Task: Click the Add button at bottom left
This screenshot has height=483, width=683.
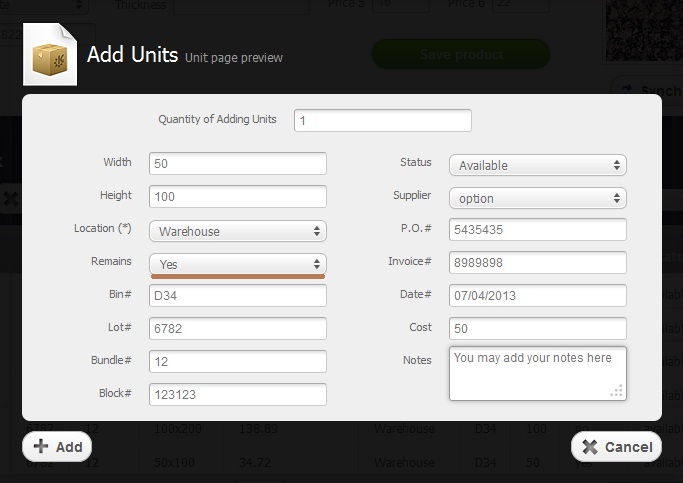Action: tap(57, 447)
